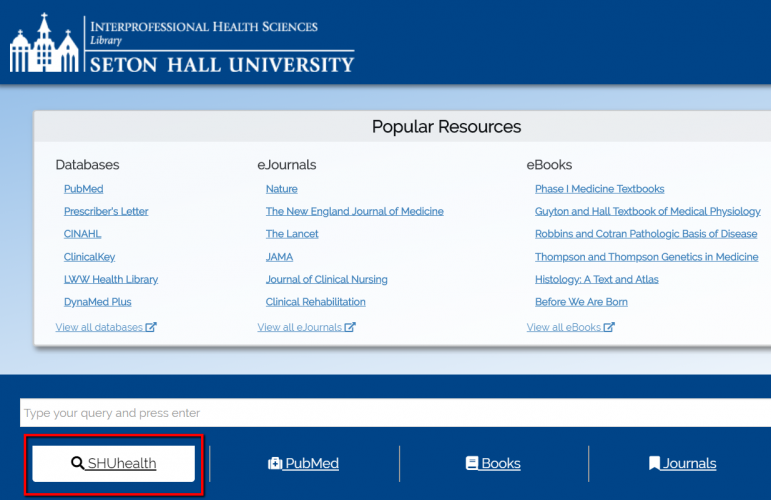Screen dimensions: 771x500
Task: Click View all eJournals link
Action: (x=306, y=327)
